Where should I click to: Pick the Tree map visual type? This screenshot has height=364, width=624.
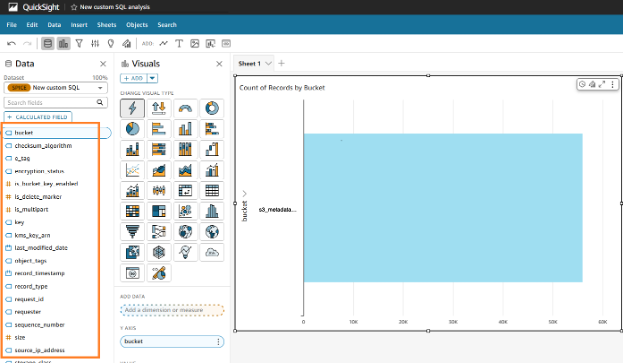click(159, 211)
